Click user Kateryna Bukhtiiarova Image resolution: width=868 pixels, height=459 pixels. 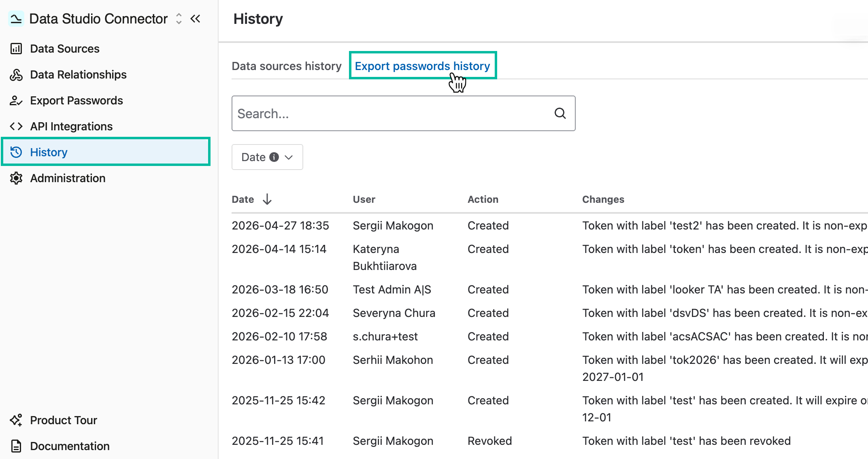click(x=385, y=257)
